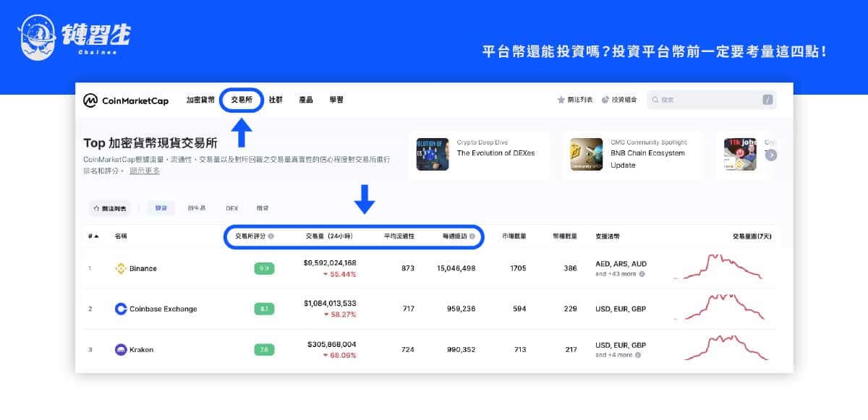
Task: Click the Coinbase Exchange logo icon
Action: [121, 309]
